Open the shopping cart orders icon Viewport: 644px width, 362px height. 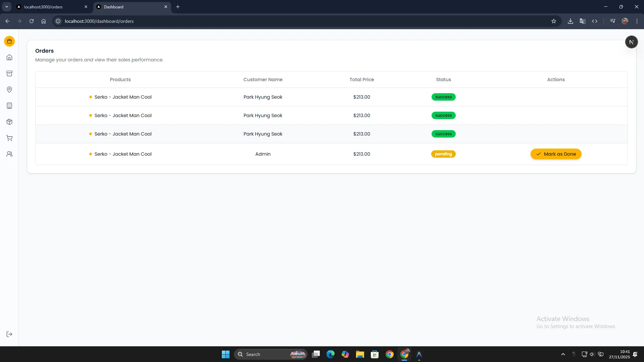coord(9,138)
